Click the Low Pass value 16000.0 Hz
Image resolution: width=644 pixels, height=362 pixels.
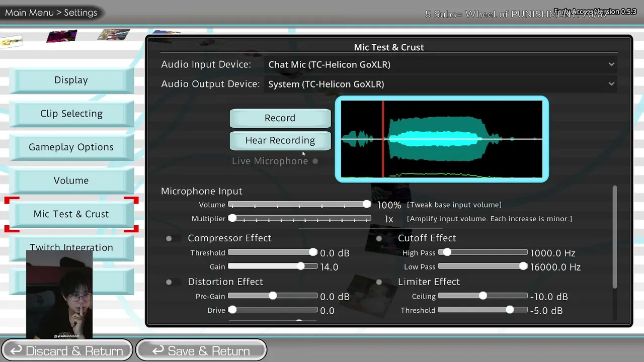(555, 267)
